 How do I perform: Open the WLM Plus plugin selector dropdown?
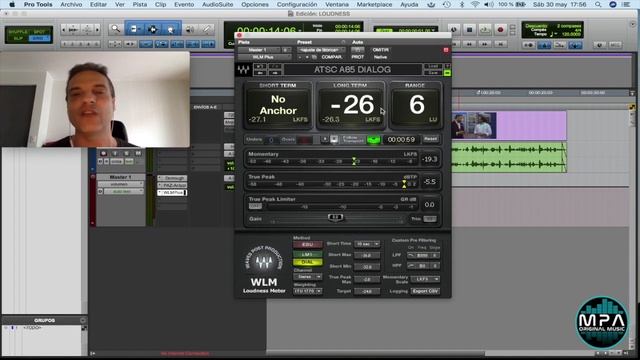tap(263, 57)
